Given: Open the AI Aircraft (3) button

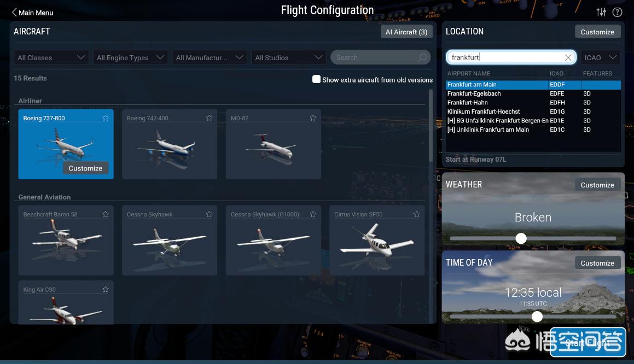Looking at the screenshot, I should [406, 32].
